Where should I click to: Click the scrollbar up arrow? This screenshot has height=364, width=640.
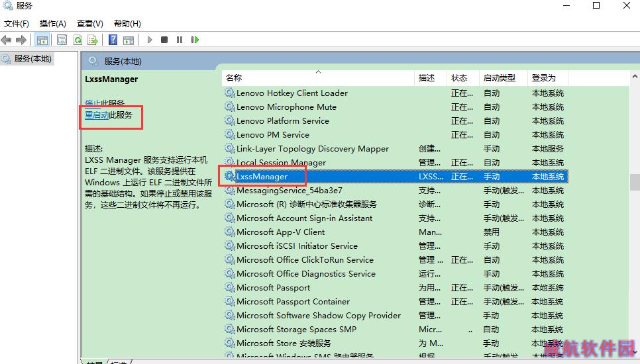tap(635, 76)
